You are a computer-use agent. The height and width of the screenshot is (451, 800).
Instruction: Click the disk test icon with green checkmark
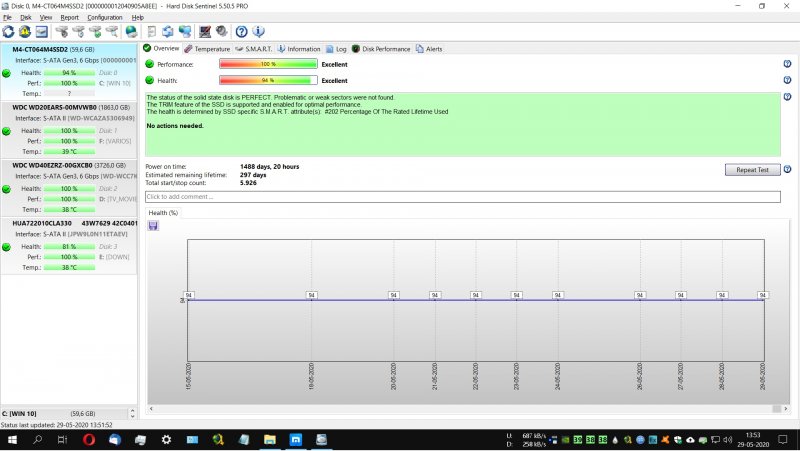coord(95,32)
